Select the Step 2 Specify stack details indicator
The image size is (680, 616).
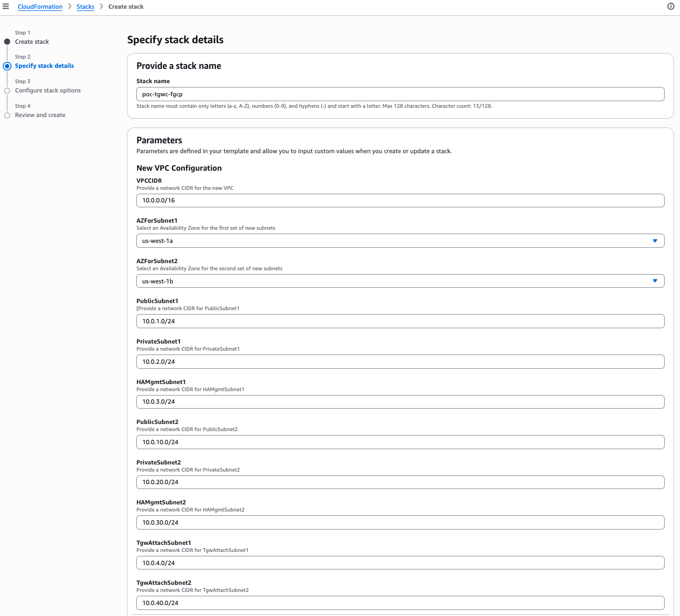7,66
